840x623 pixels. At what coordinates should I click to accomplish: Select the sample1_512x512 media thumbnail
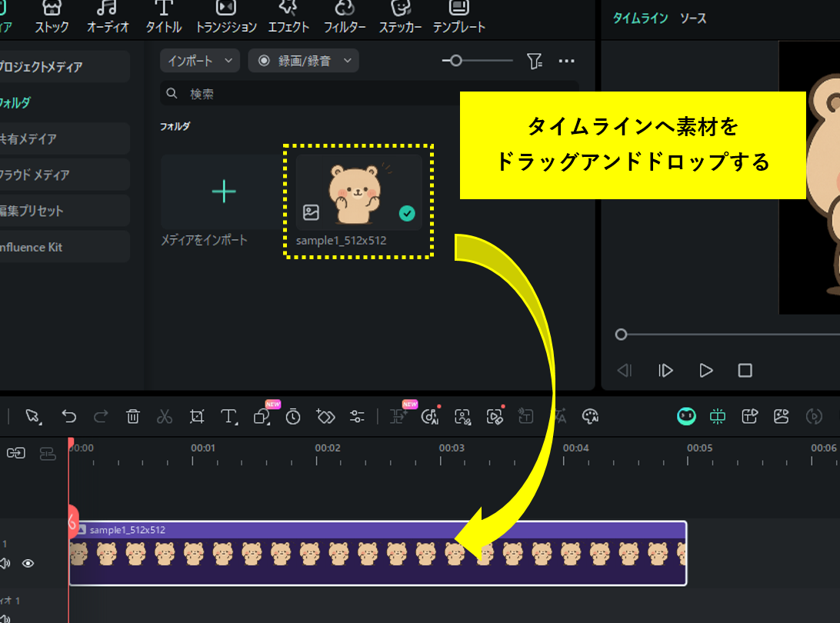(358, 190)
